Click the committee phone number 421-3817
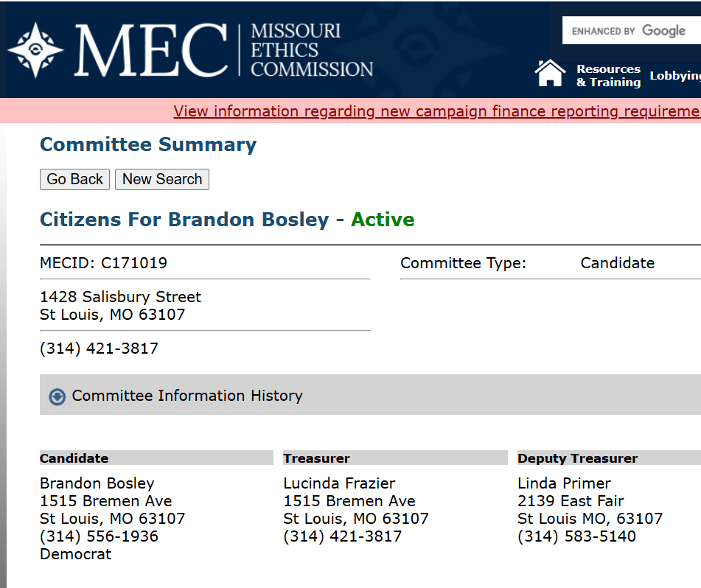Image resolution: width=701 pixels, height=588 pixels. (x=99, y=349)
